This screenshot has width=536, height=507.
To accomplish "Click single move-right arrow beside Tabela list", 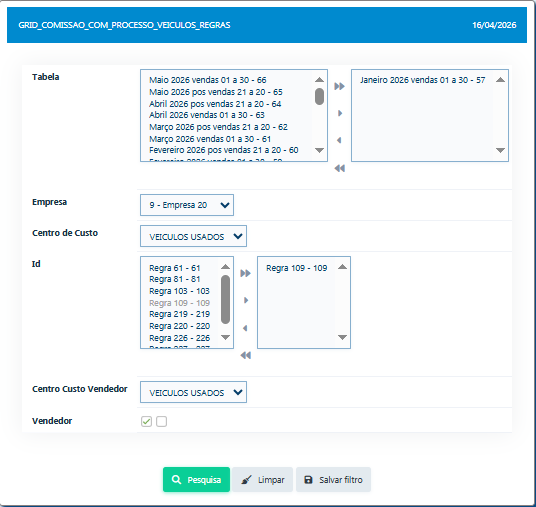I will [x=340, y=113].
